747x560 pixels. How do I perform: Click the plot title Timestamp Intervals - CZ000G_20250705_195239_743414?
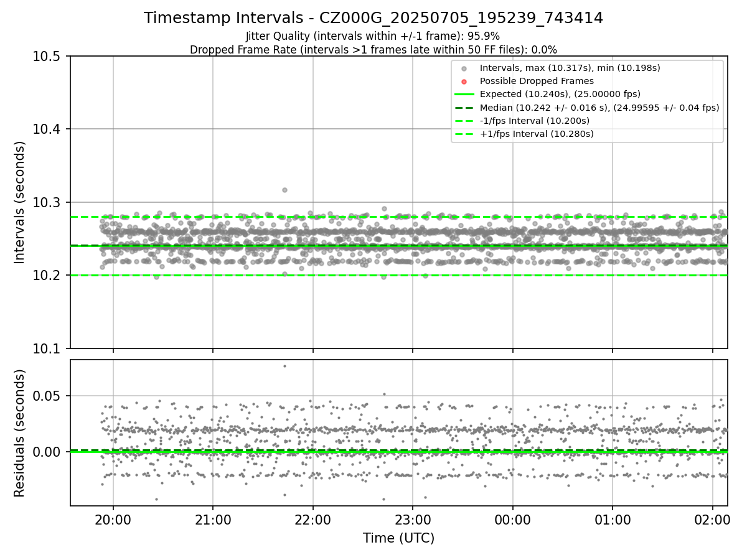374,18
